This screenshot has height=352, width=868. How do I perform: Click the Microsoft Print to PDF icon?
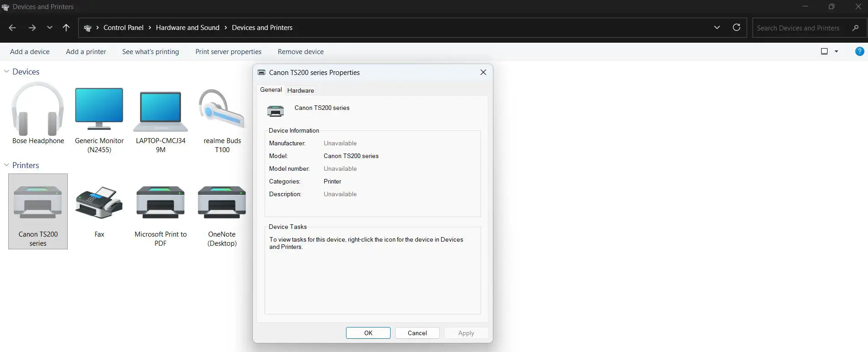point(161,203)
